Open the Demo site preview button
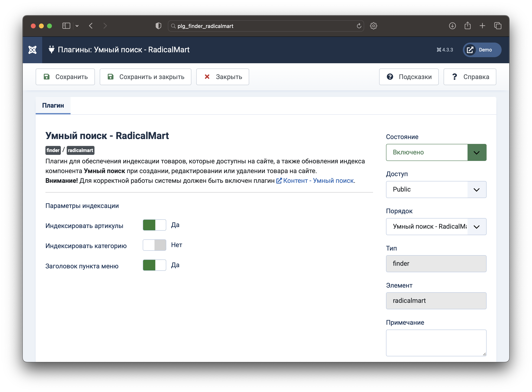This screenshot has height=392, width=532. click(x=482, y=50)
